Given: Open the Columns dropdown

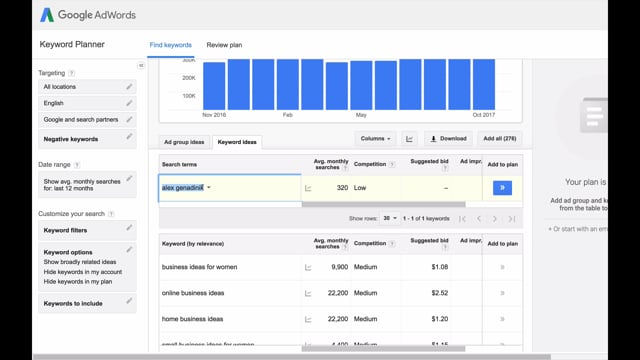Looking at the screenshot, I should (375, 139).
